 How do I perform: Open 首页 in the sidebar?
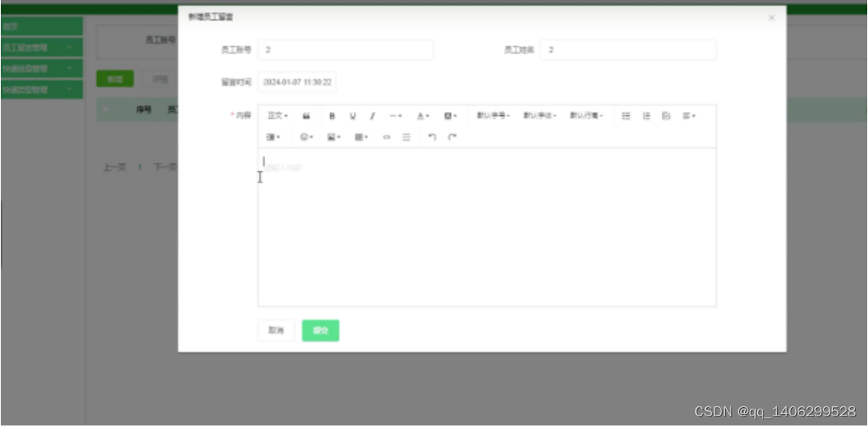[42, 26]
